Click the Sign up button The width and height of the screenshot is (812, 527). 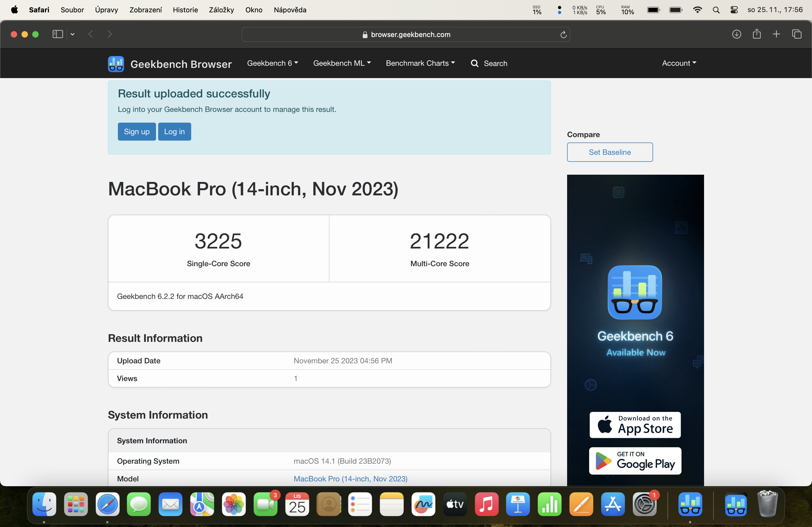136,131
